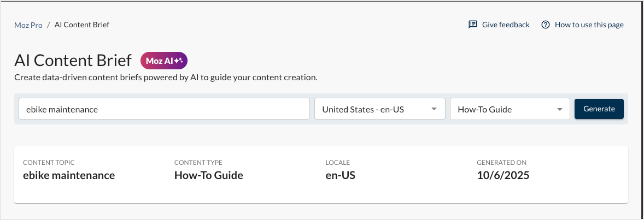This screenshot has height=220, width=644.
Task: Open How to use this page link
Action: click(x=589, y=25)
